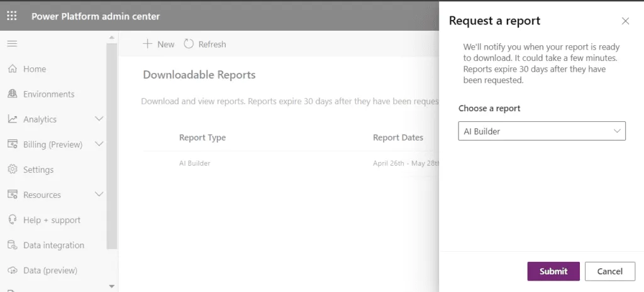This screenshot has width=644, height=292.
Task: Click the Downloadable Reports heading
Action: (x=199, y=75)
